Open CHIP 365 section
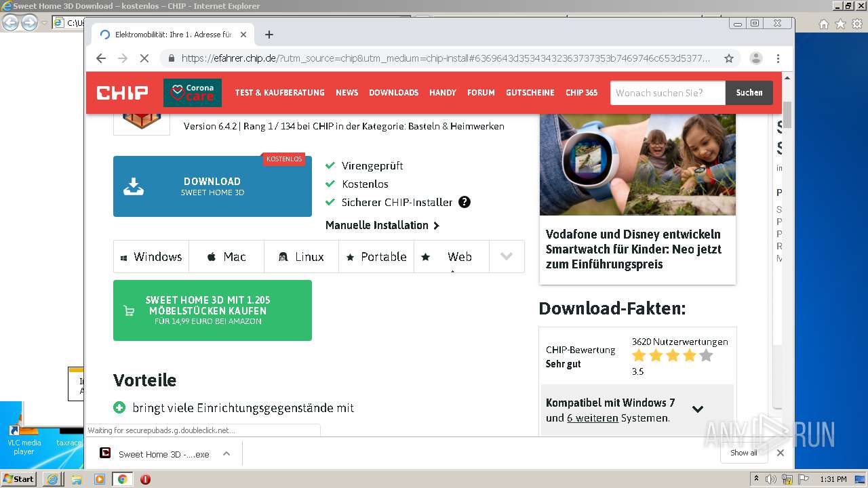The height and width of the screenshot is (488, 868). [x=582, y=93]
